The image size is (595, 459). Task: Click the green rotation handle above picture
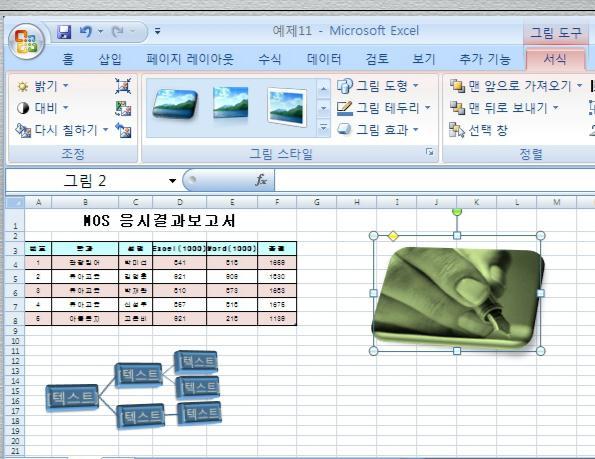tap(457, 212)
